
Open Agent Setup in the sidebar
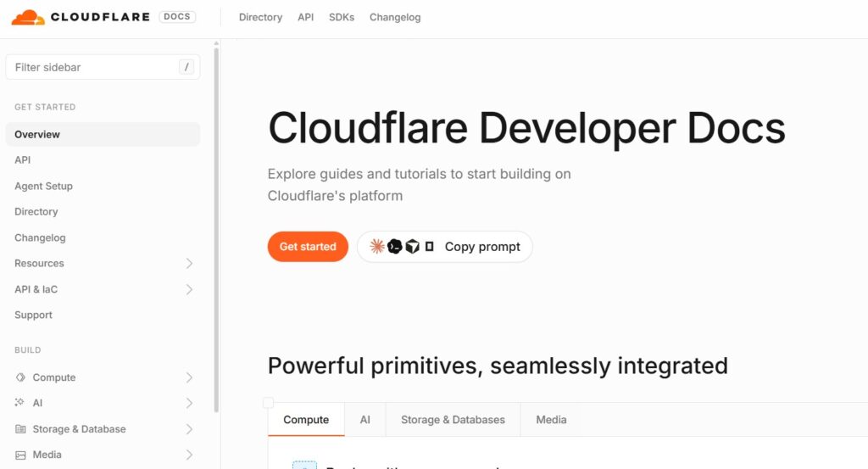coord(44,186)
